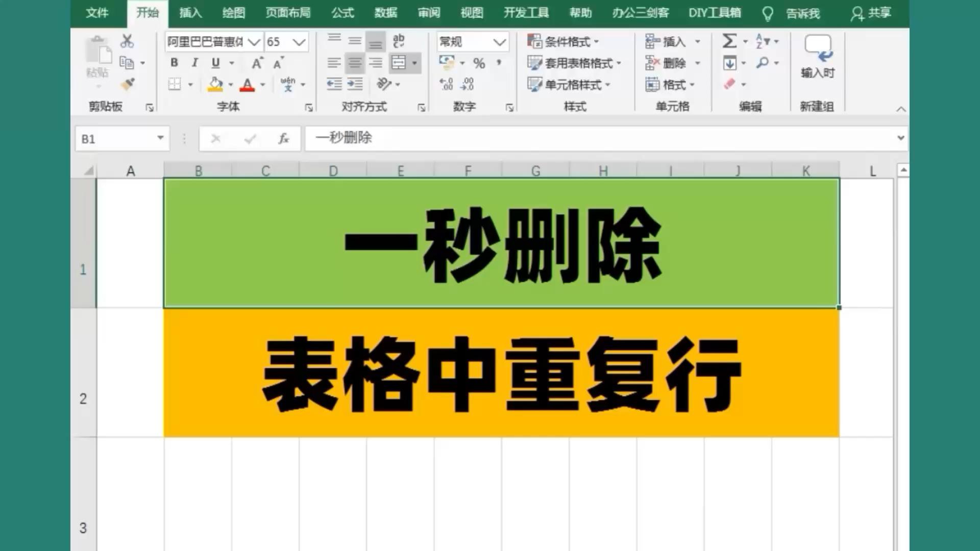This screenshot has height=551, width=980.
Task: Click the AutoSum sigma icon
Action: tap(729, 41)
